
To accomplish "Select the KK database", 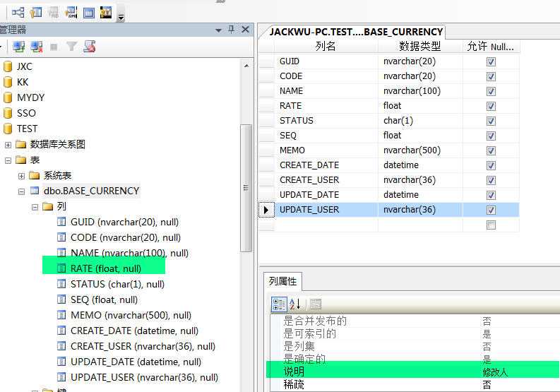I will click(x=23, y=82).
